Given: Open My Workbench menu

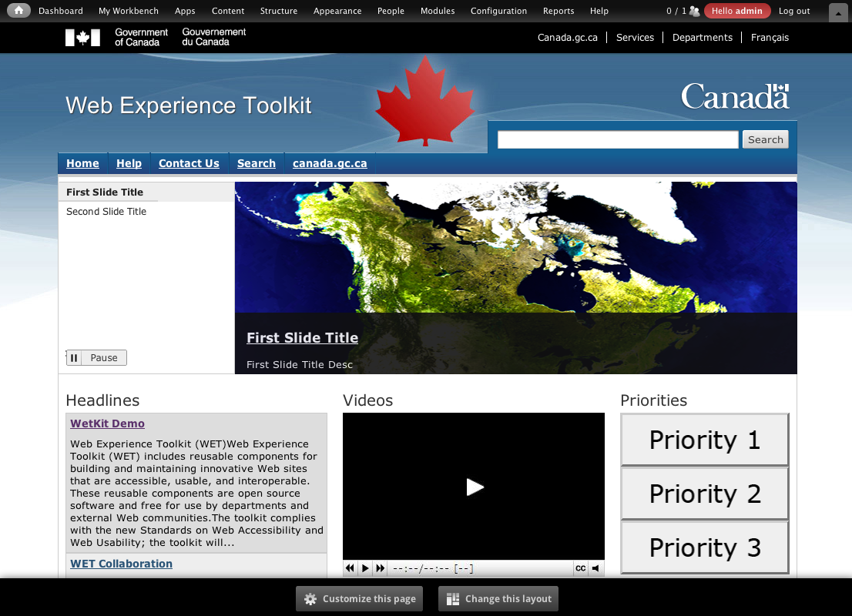Looking at the screenshot, I should coord(128,11).
